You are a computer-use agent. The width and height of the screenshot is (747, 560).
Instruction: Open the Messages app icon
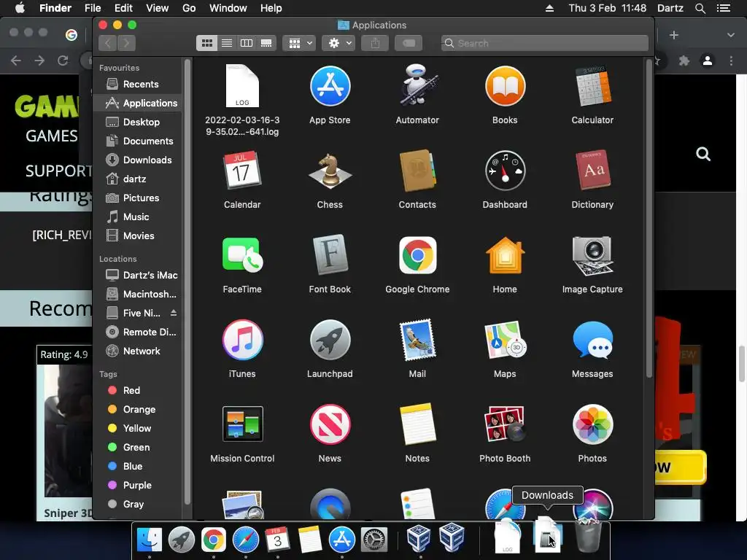click(x=592, y=340)
